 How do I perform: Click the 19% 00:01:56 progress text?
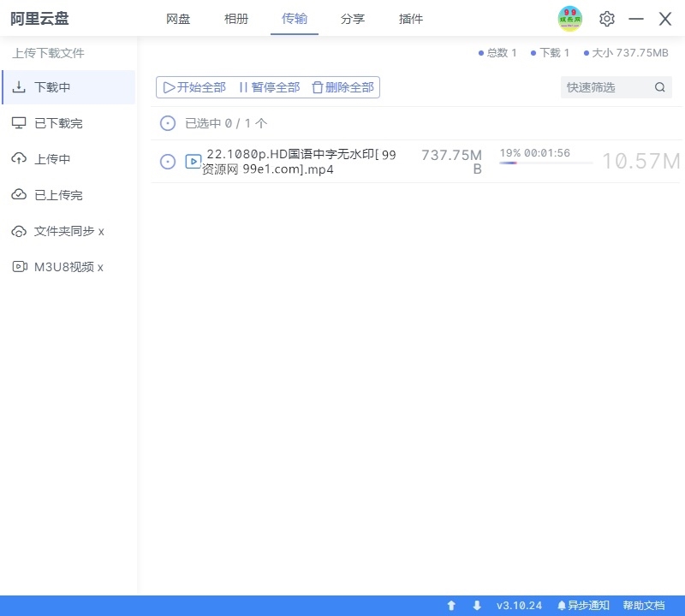click(x=534, y=153)
